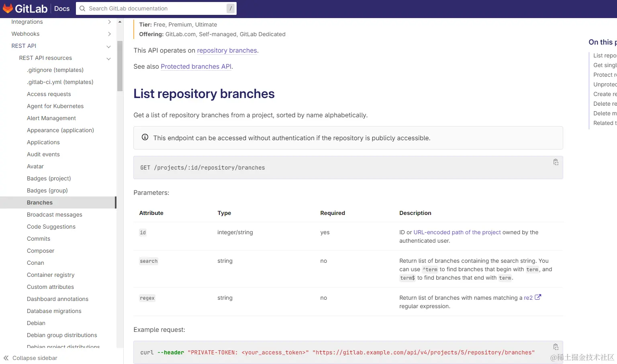Screen dimensions: 617x364
Task: Click the re2 external link icon
Action: click(538, 297)
